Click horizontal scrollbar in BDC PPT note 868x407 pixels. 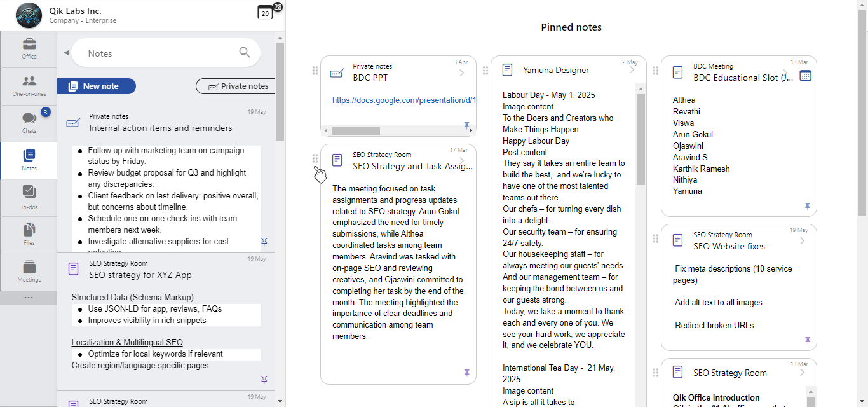coord(355,130)
